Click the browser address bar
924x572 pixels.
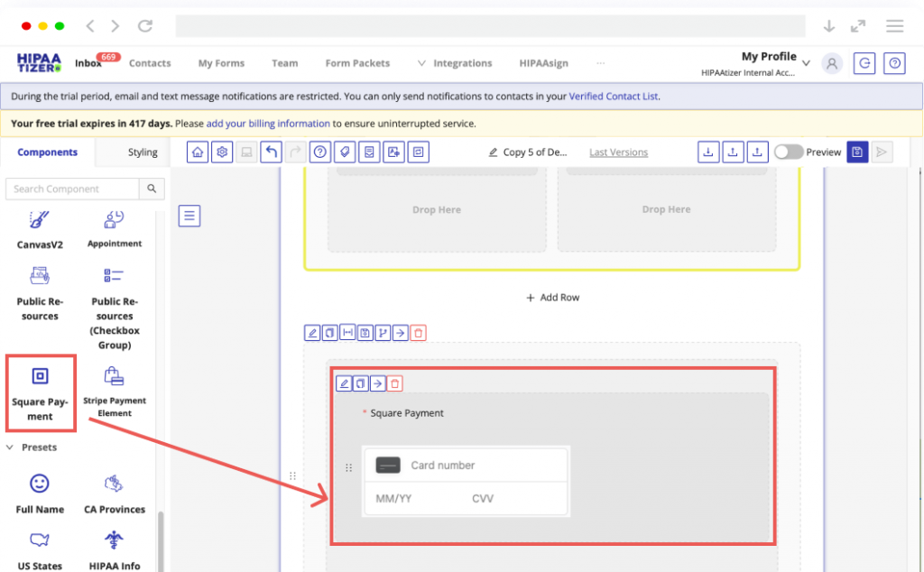click(490, 26)
